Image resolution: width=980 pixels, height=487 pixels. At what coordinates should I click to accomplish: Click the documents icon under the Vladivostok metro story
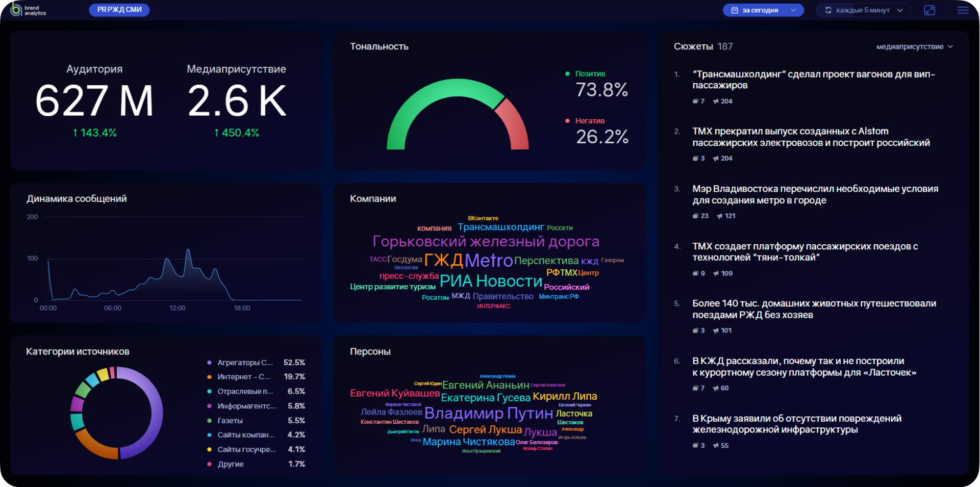[x=695, y=216]
